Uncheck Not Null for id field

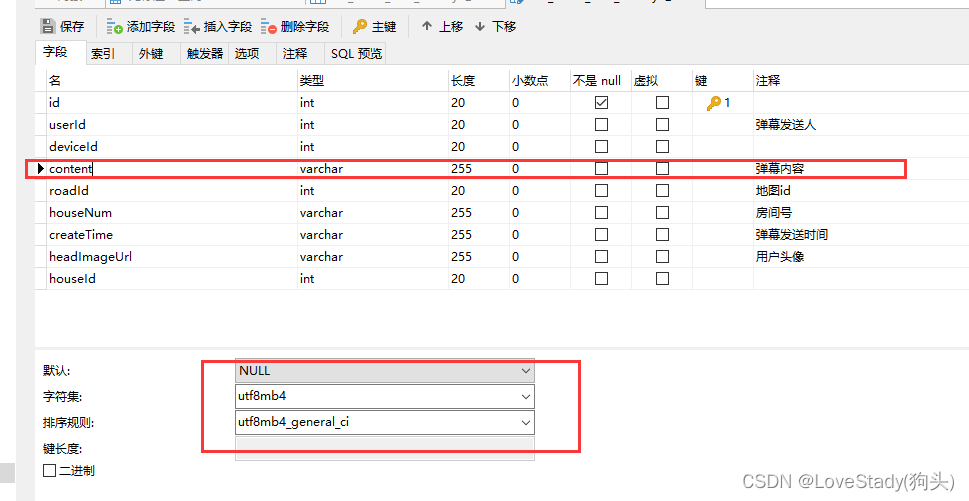tap(601, 103)
